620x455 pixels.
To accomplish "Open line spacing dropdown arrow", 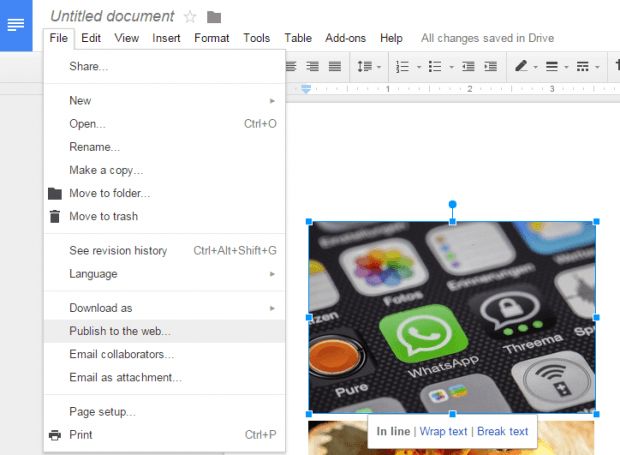I will (379, 67).
